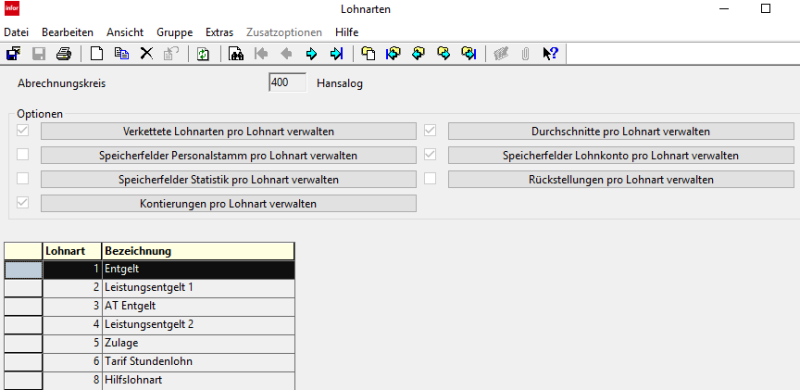The width and height of the screenshot is (800, 390).
Task: Click the save-and-close floppy icon
Action: pyautogui.click(x=13, y=54)
